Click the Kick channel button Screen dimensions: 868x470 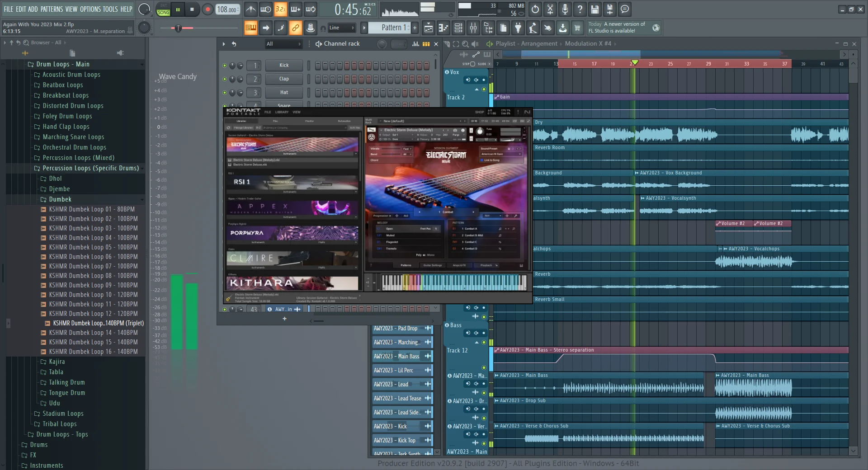(x=284, y=65)
